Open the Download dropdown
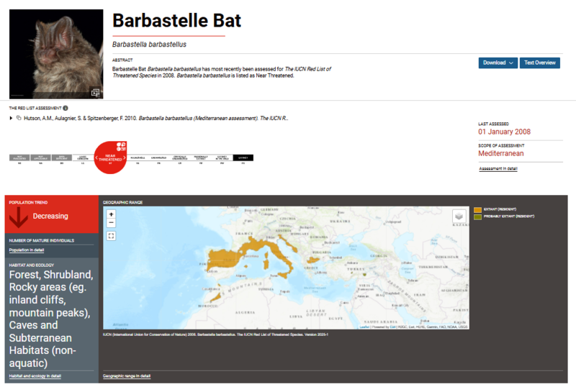The width and height of the screenshot is (576, 392). (x=498, y=63)
